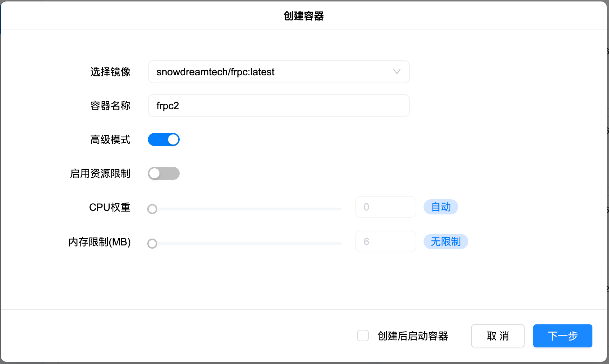Click the 无限制 tag next to memory limit

[x=446, y=241]
